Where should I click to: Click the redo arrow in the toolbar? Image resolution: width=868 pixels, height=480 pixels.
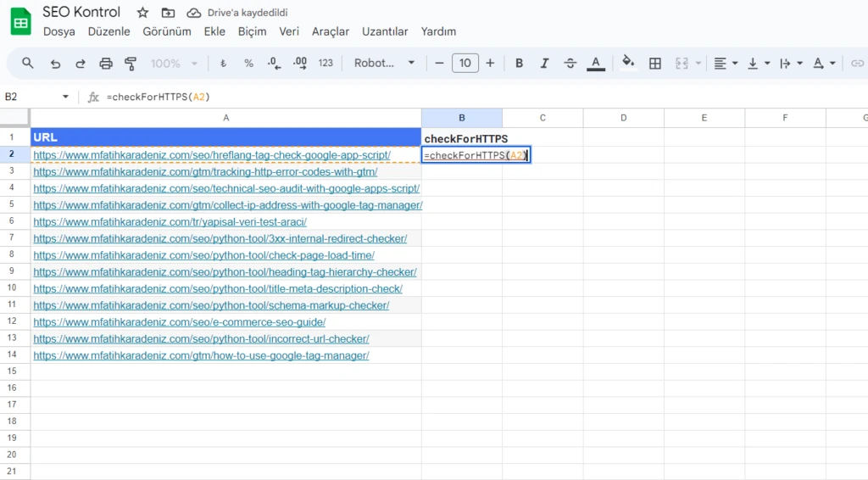click(81, 64)
